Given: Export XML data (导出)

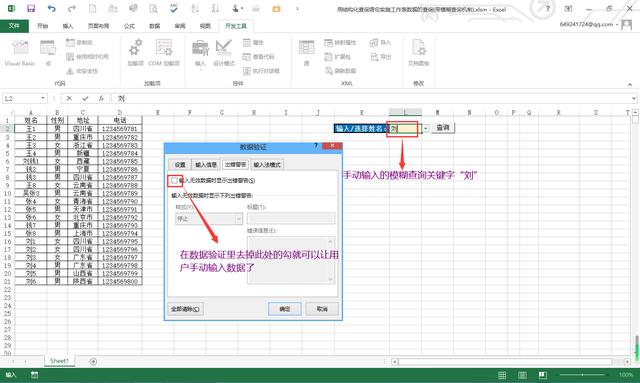Looking at the screenshot, I should tap(380, 57).
